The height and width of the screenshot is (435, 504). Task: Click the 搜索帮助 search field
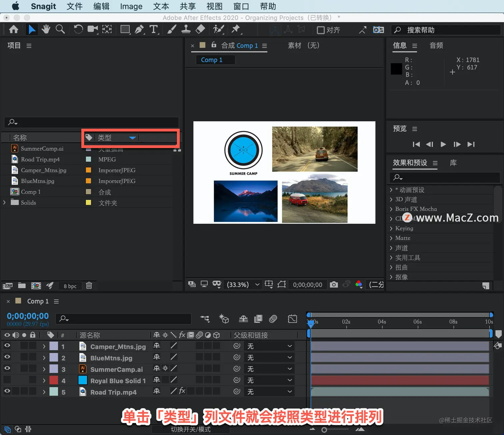pyautogui.click(x=446, y=30)
